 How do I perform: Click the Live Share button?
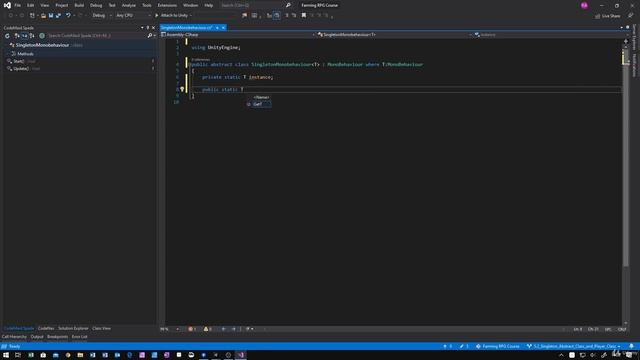[608, 16]
